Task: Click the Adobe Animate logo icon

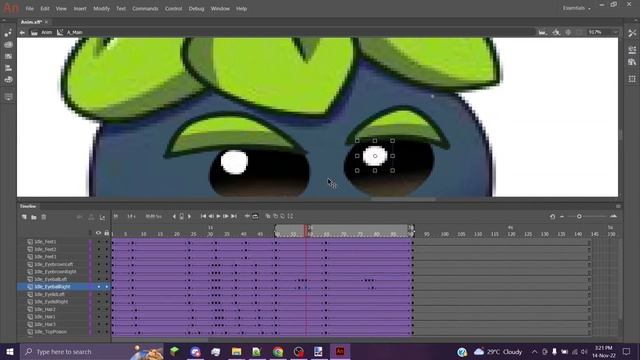Action: (11, 8)
